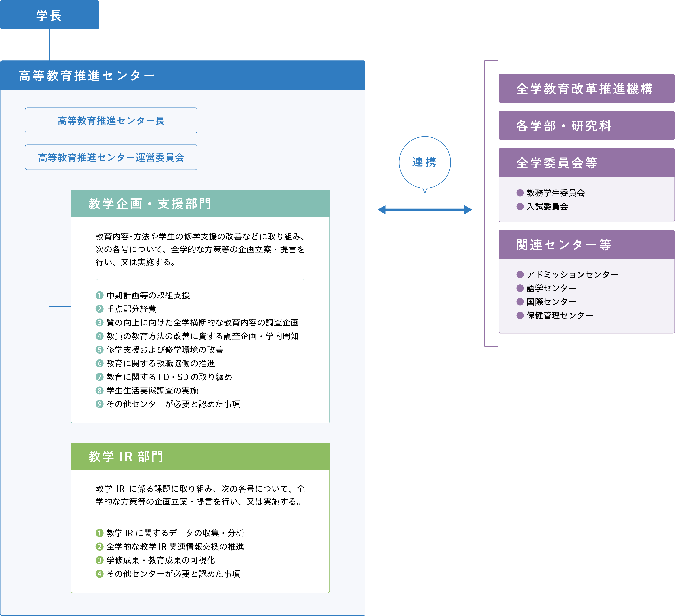Click number 4 icon in 教学 IR 部門 list
Viewport: 675px width, 616px height.
(x=99, y=574)
